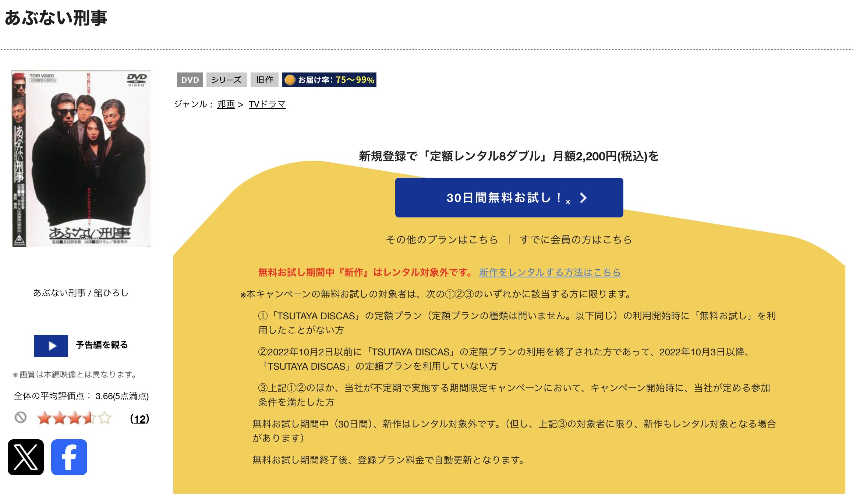Click the あぶない刑事 page title heading

56,18
